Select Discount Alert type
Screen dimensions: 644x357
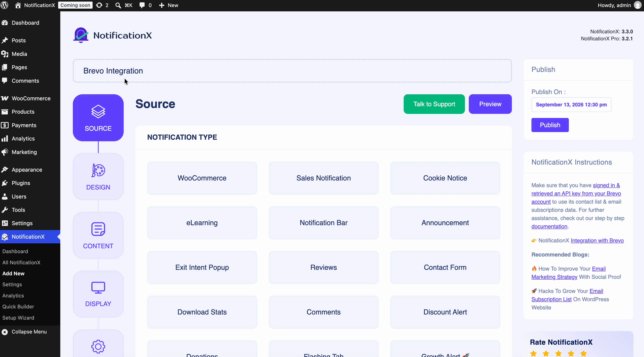pyautogui.click(x=445, y=312)
